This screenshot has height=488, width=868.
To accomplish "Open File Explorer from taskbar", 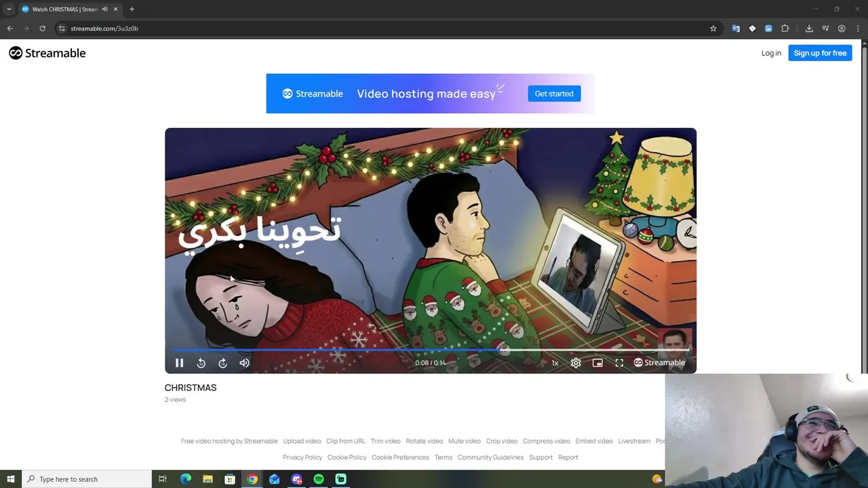I will pos(208,479).
